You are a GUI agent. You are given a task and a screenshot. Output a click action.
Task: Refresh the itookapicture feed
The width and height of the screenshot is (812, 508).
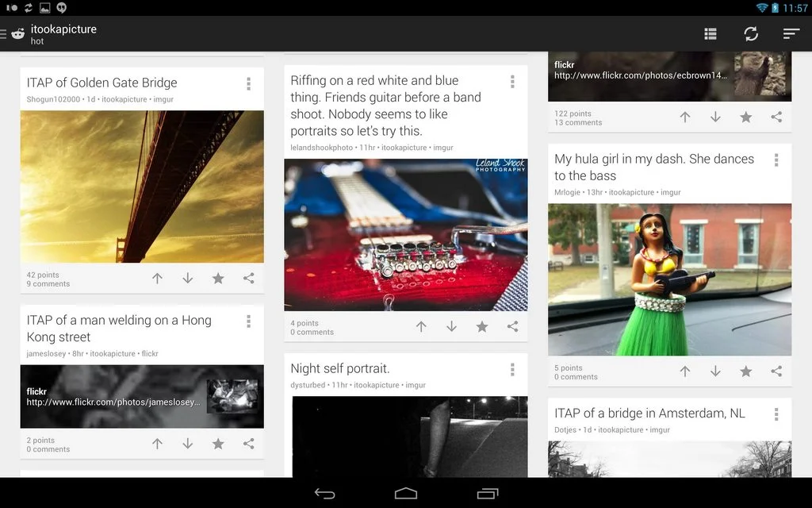751,33
